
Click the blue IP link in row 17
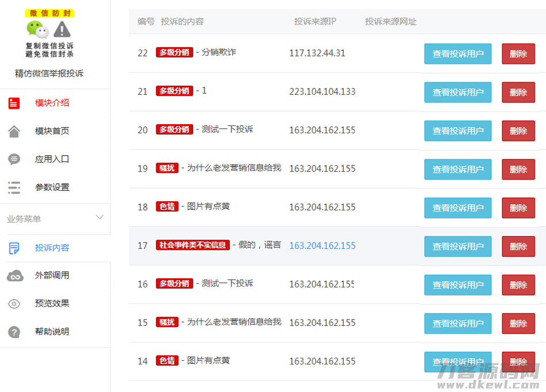point(322,245)
